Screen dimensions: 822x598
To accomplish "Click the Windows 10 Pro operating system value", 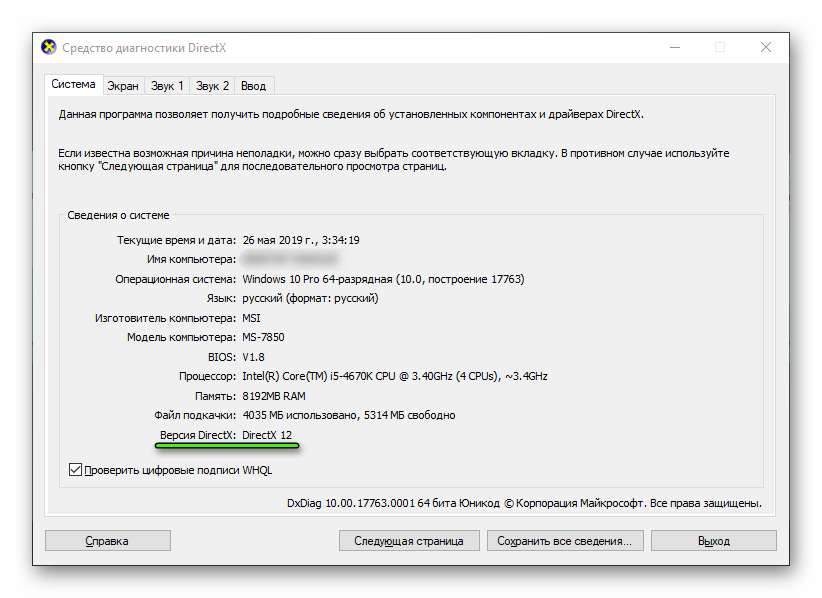I will [382, 279].
